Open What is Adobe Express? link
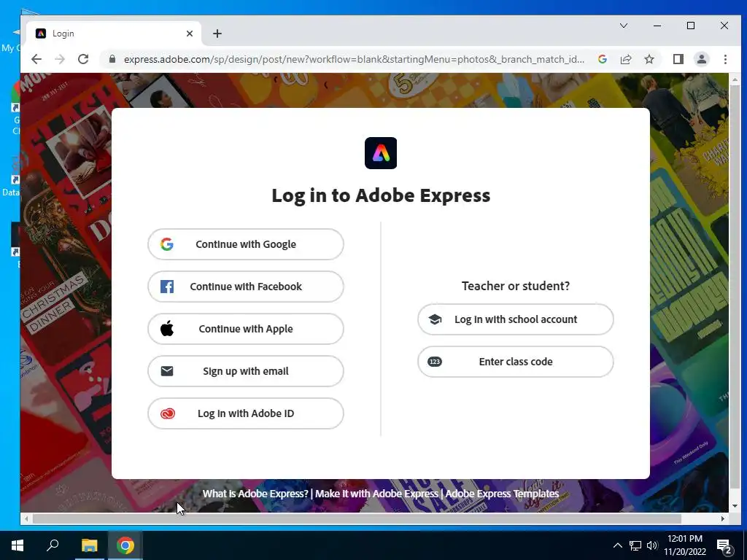 255,494
